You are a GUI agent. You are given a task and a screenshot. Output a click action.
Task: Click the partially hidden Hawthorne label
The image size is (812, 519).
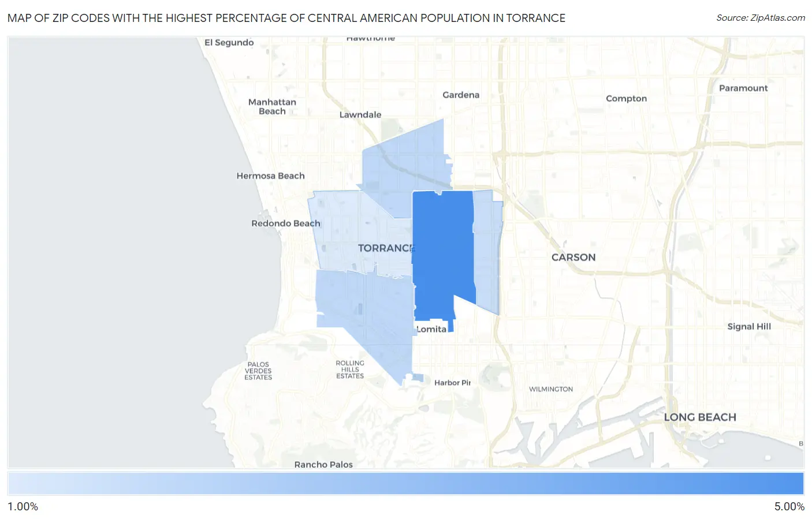point(371,39)
